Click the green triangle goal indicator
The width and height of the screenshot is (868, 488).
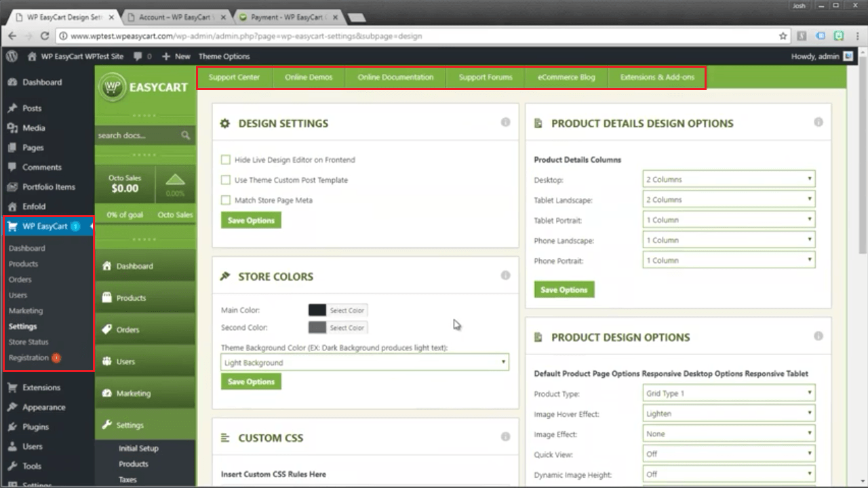pos(175,180)
